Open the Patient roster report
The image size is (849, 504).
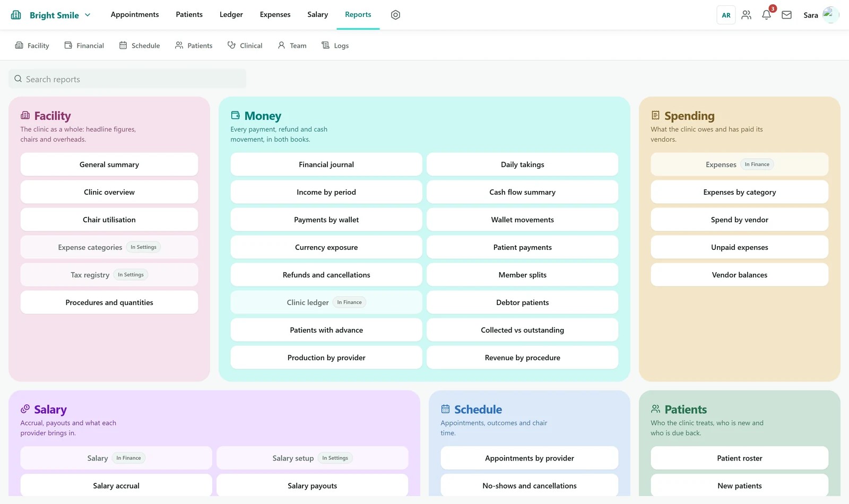(740, 458)
